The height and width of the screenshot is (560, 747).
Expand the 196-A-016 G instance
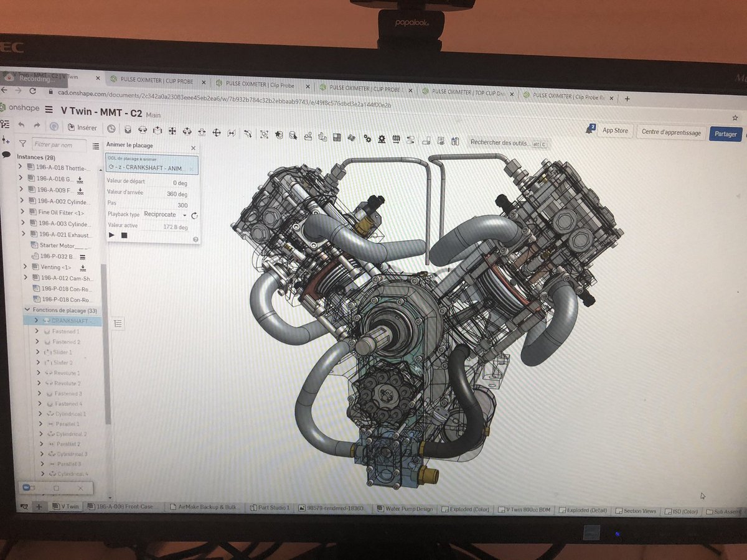click(21, 178)
